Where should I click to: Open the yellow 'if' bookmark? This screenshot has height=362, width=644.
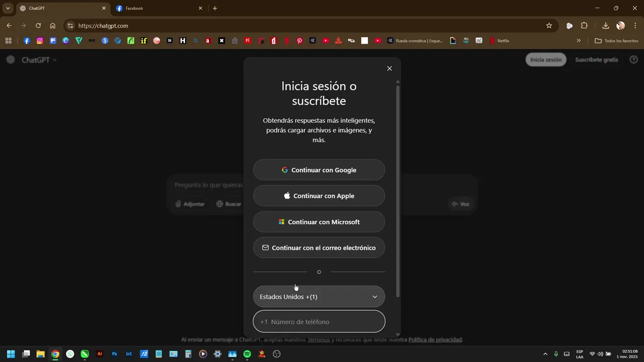tap(144, 41)
